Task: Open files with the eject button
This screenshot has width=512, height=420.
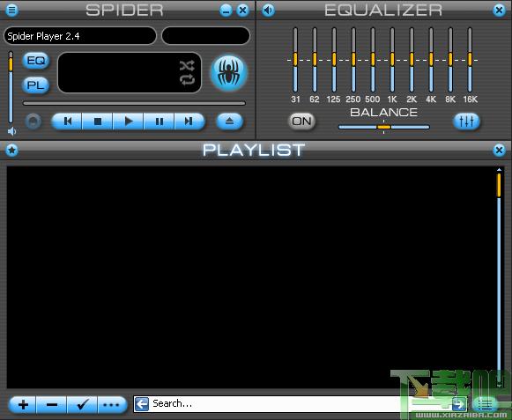Action: 229,122
